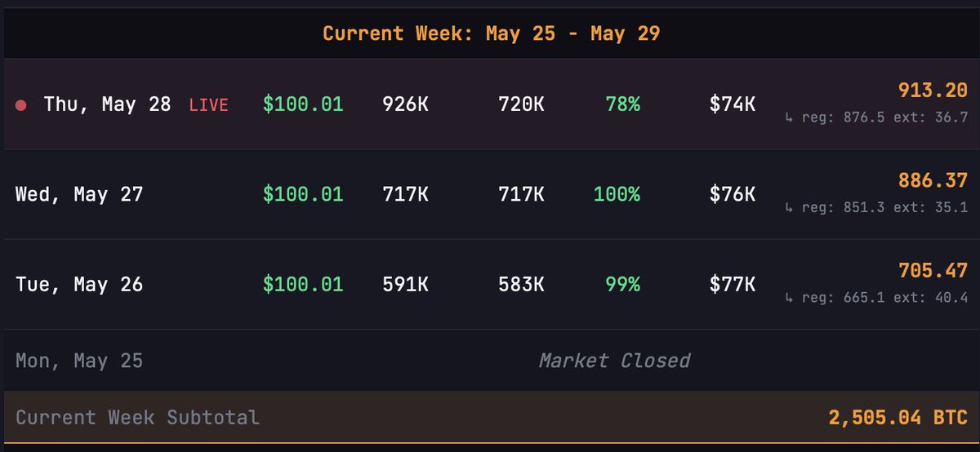Click the LIVE status badge

click(209, 105)
